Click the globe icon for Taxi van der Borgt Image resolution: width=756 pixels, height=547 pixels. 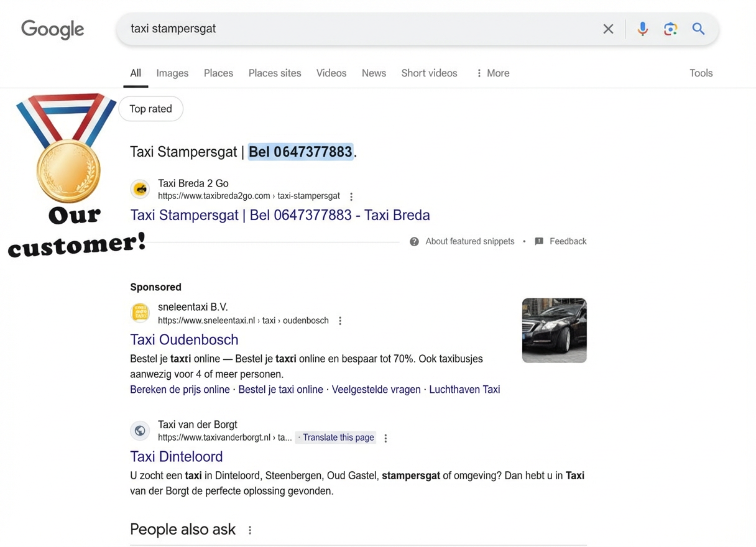141,430
